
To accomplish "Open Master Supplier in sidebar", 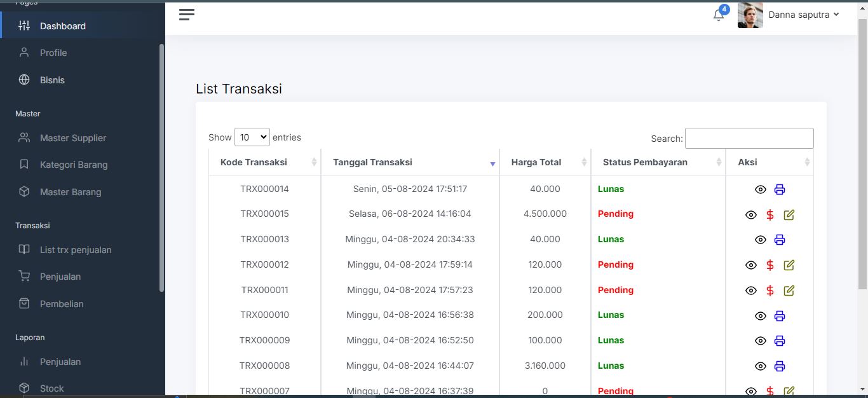I will tap(72, 138).
